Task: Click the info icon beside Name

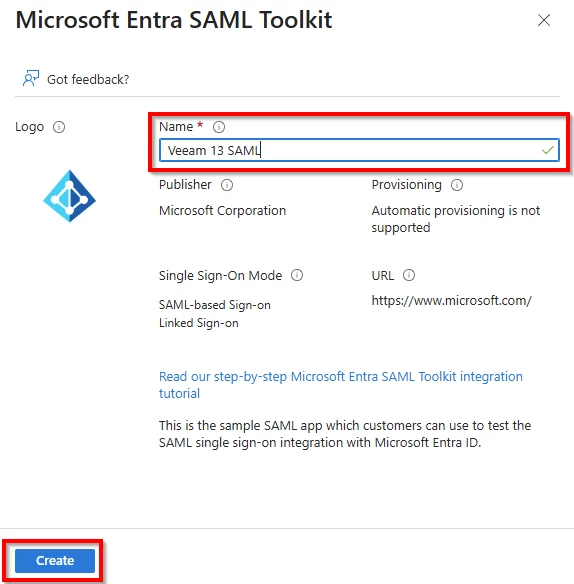Action: click(x=219, y=127)
